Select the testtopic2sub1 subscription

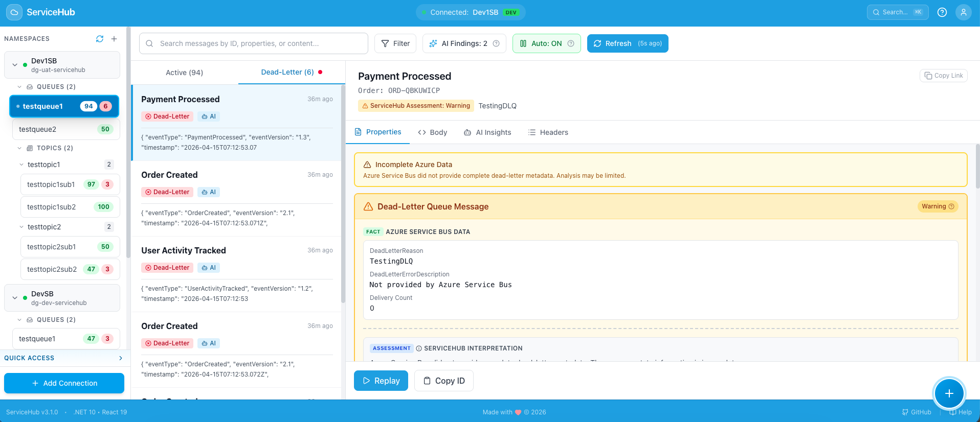click(70, 247)
